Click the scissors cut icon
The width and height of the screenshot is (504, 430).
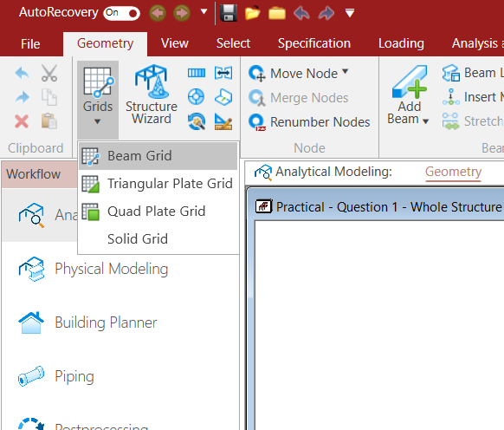pyautogui.click(x=49, y=73)
